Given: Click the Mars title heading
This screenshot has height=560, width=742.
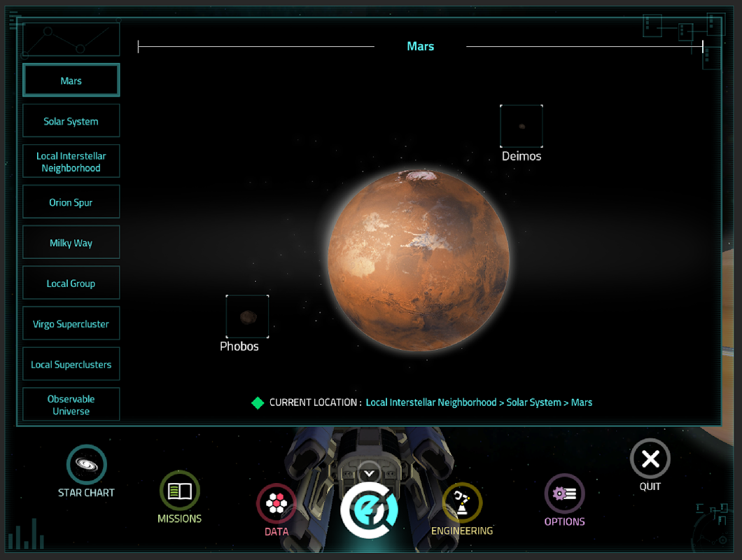Looking at the screenshot, I should (x=421, y=46).
